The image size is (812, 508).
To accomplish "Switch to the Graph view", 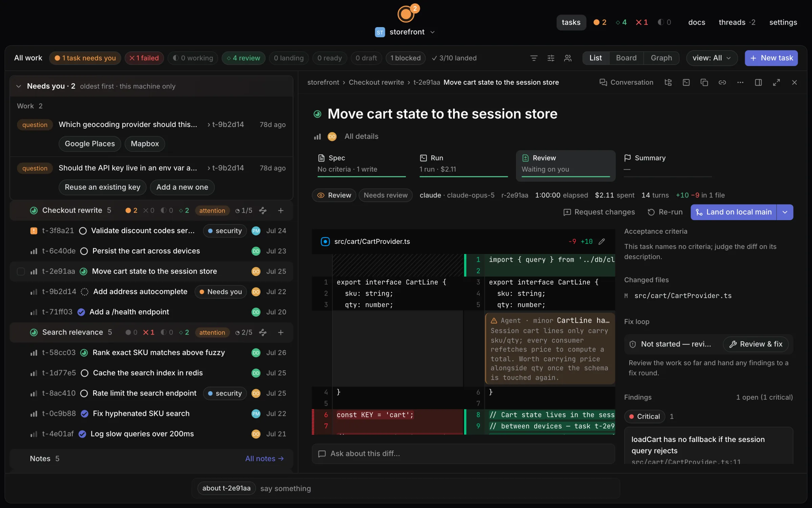I will point(661,58).
